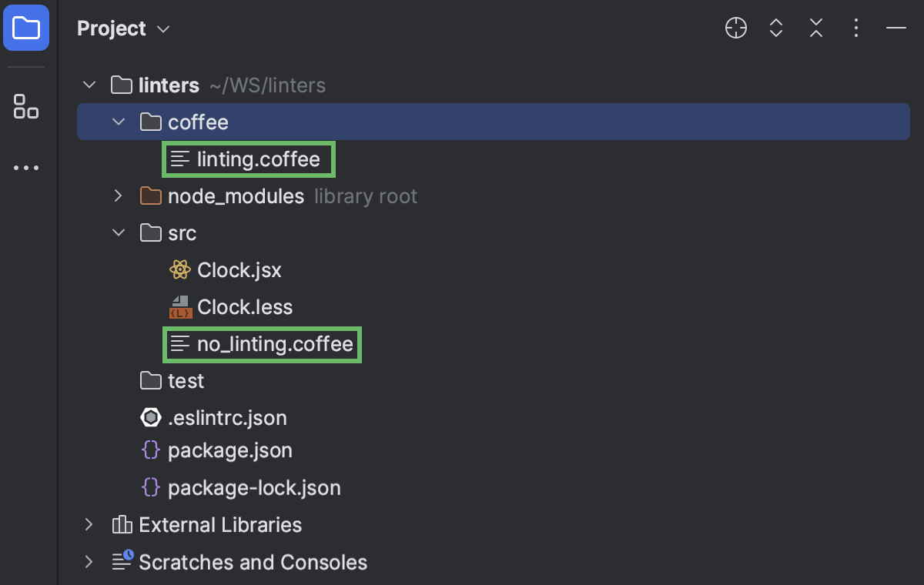Open the kebab menu for Project options
Image resolution: width=924 pixels, height=585 pixels.
[x=855, y=28]
